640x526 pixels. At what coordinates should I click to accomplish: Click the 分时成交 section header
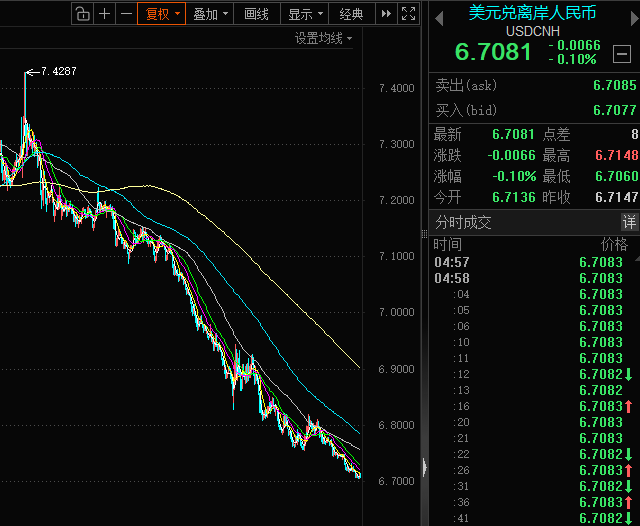tap(463, 222)
